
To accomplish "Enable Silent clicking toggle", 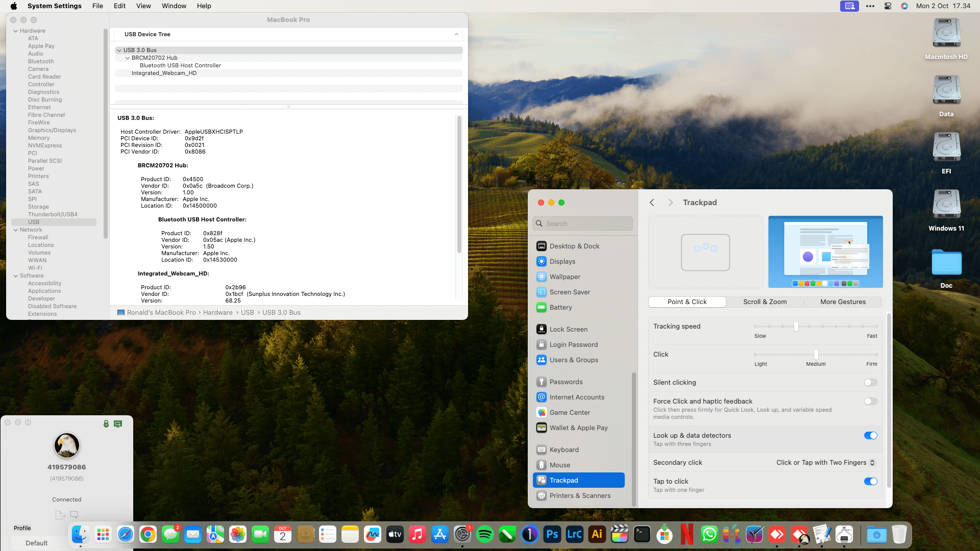I will (x=870, y=383).
